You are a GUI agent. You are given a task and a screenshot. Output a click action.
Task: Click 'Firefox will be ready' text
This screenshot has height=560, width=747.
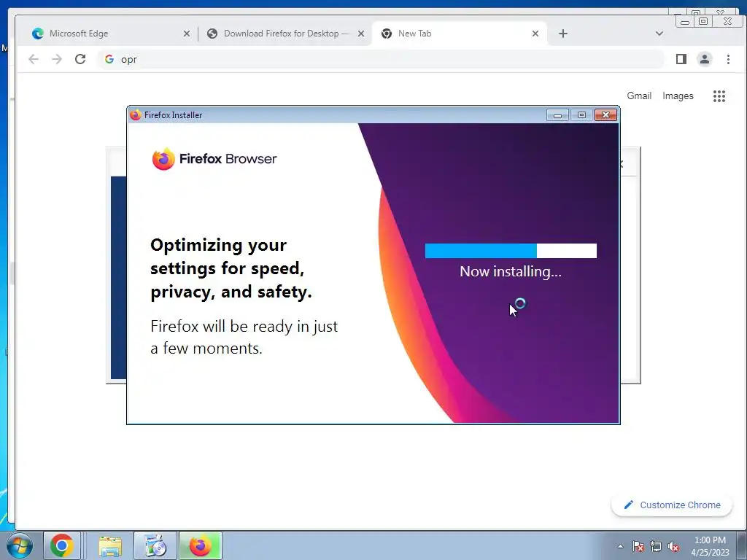(x=244, y=337)
